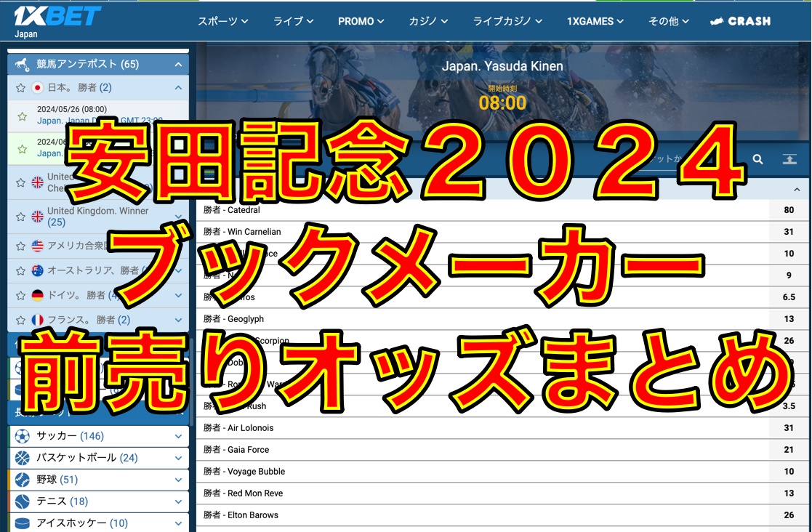Open the その他 menu
Image resolution: width=812 pixels, height=532 pixels.
[x=669, y=21]
